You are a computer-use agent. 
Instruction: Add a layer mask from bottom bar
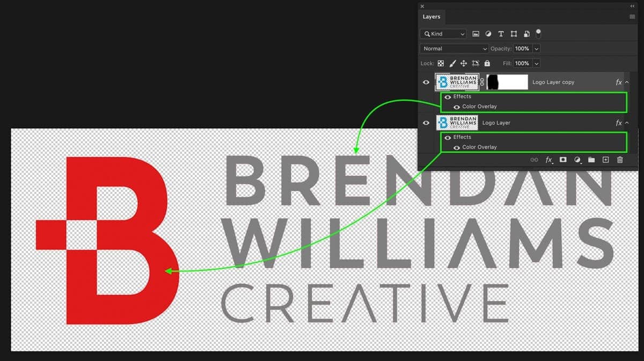pos(563,160)
